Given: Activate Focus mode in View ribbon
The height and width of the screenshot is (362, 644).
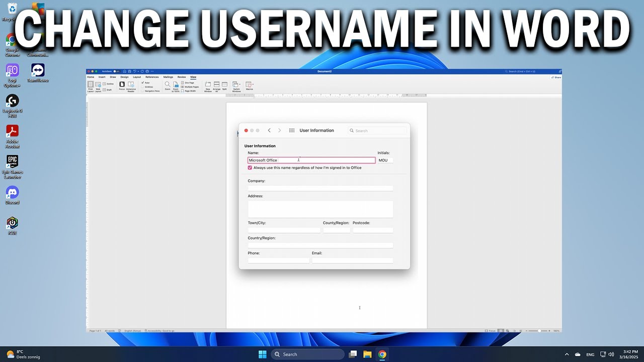Looking at the screenshot, I should coord(122,86).
